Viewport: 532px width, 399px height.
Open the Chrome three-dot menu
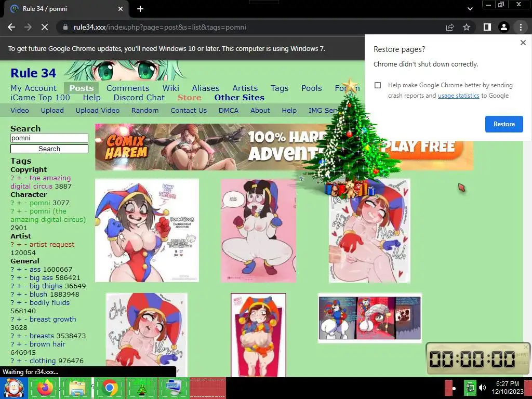click(x=521, y=27)
